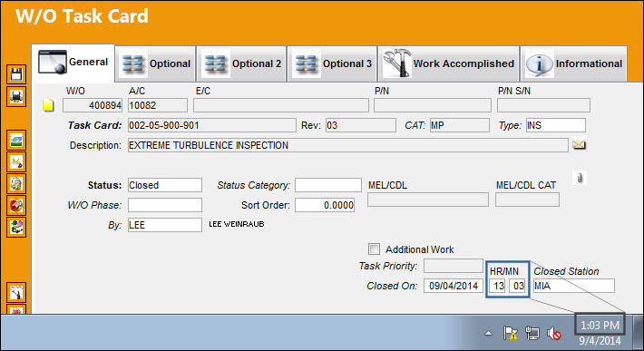Click the Description field EXTREME TURBULENCE INSPECTION
Image resolution: width=644 pixels, height=351 pixels.
click(x=348, y=145)
